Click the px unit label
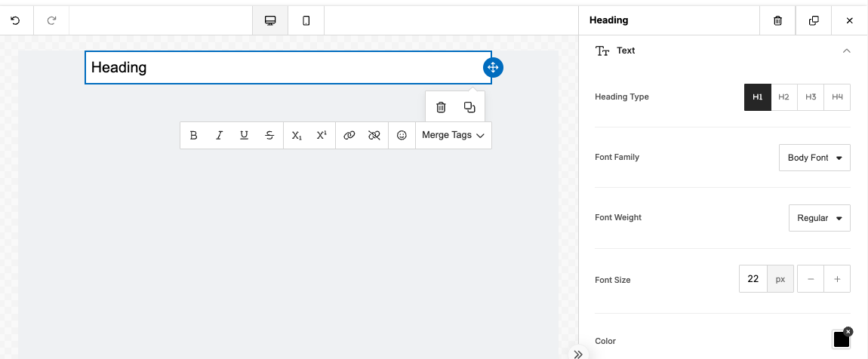The image size is (868, 359). (x=780, y=279)
